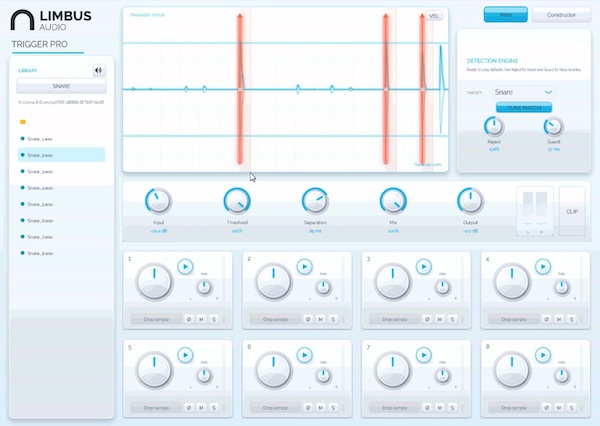Play the sample in slot 6
600x426 pixels.
coord(305,355)
